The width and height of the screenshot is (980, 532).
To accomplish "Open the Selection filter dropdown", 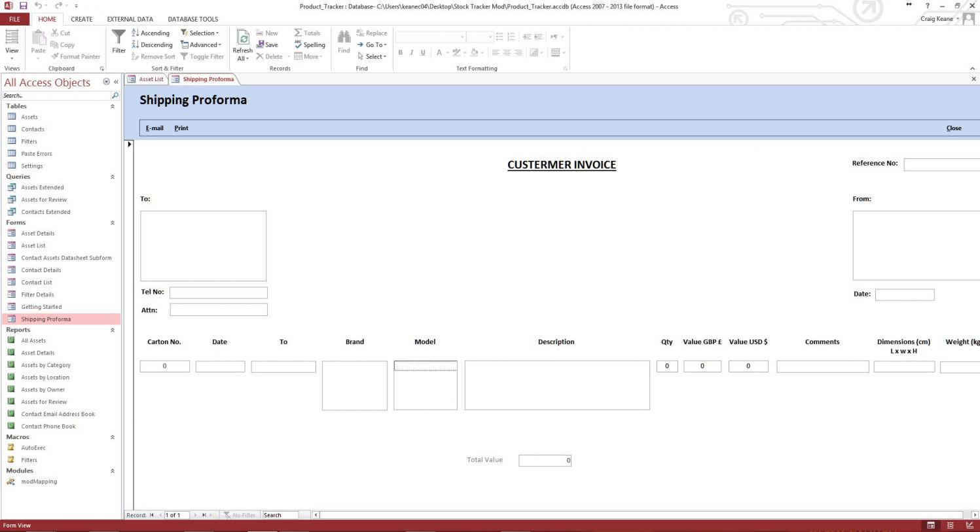I will pos(200,33).
